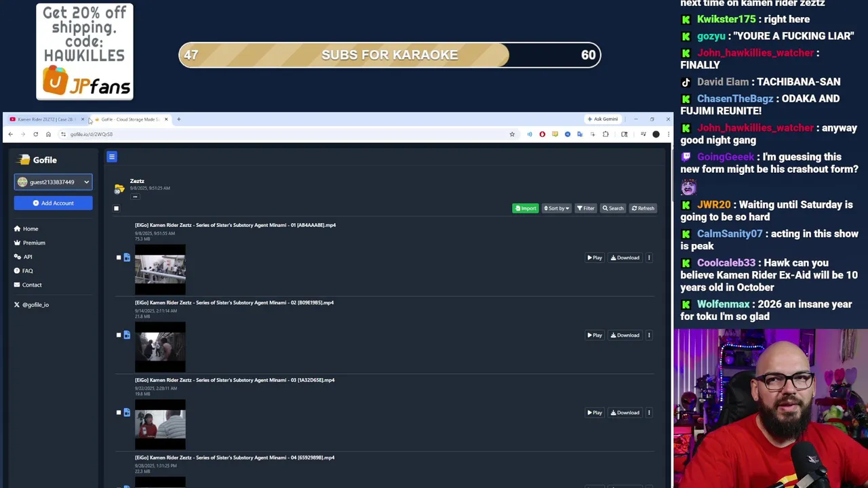Click the Zeztz folder icon

pyautogui.click(x=119, y=188)
